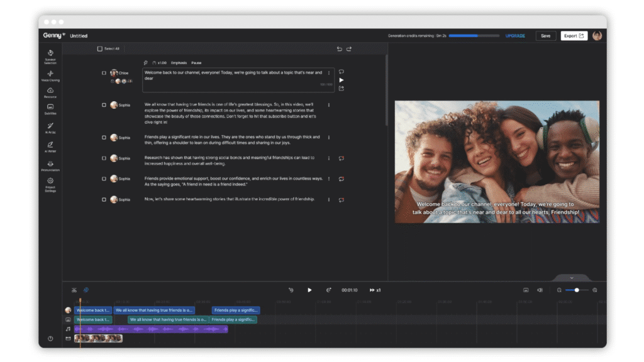Collapse the timeline with the chevron handle
This screenshot has height=362, width=644.
(571, 278)
